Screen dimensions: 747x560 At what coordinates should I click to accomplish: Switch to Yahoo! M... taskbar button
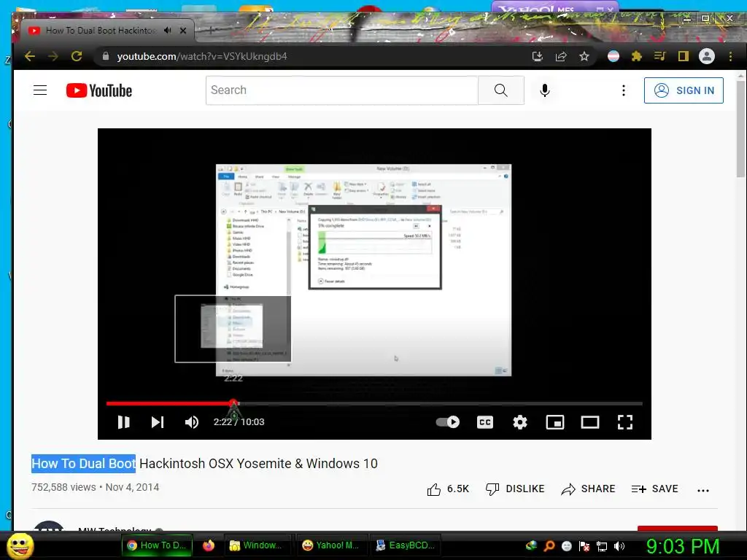(x=330, y=545)
